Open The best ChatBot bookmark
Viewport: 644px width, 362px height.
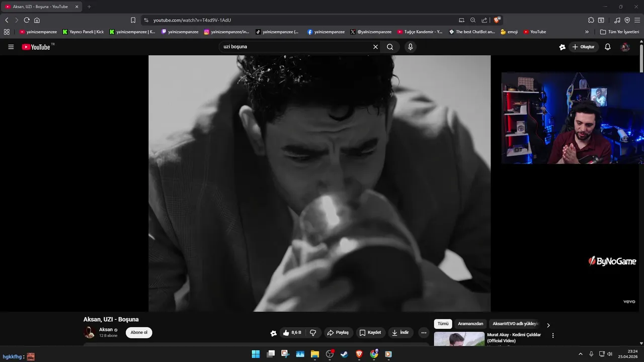pyautogui.click(x=472, y=32)
